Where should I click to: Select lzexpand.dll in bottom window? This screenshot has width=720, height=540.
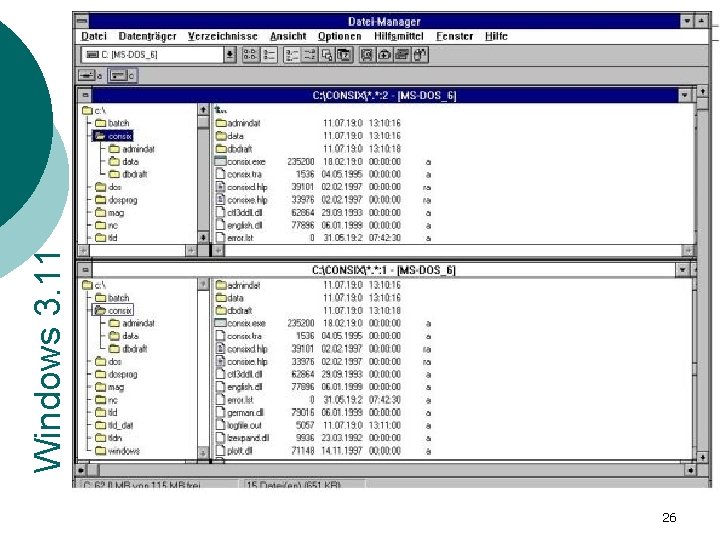pyautogui.click(x=242, y=438)
